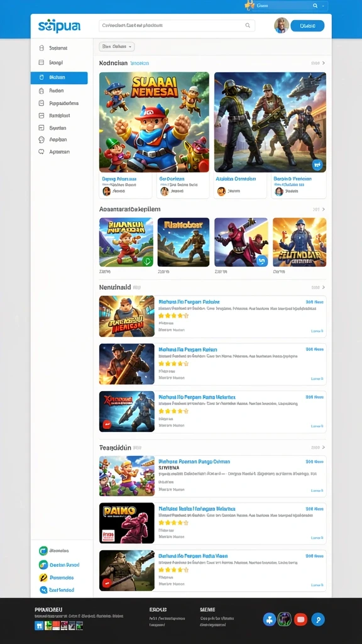This screenshot has width=362, height=644.
Task: Expand the four-thumbnail row section via its chevron
Action: pyautogui.click(x=324, y=209)
